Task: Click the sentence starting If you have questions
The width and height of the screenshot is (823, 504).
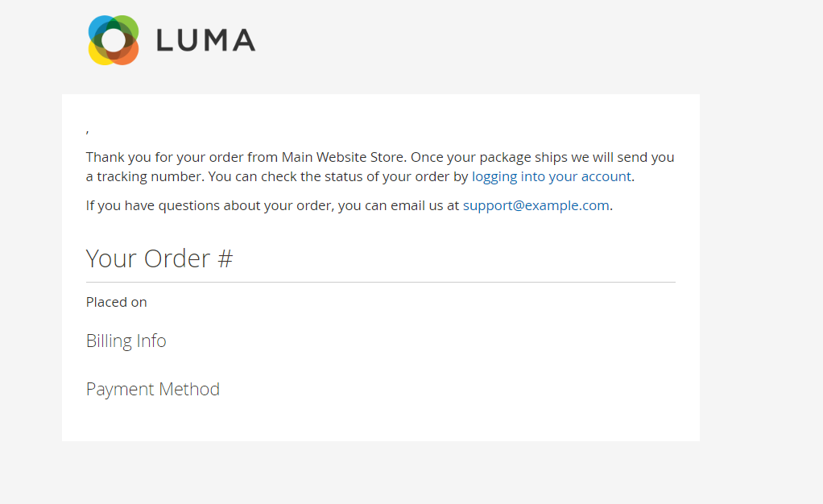Action: click(x=349, y=205)
